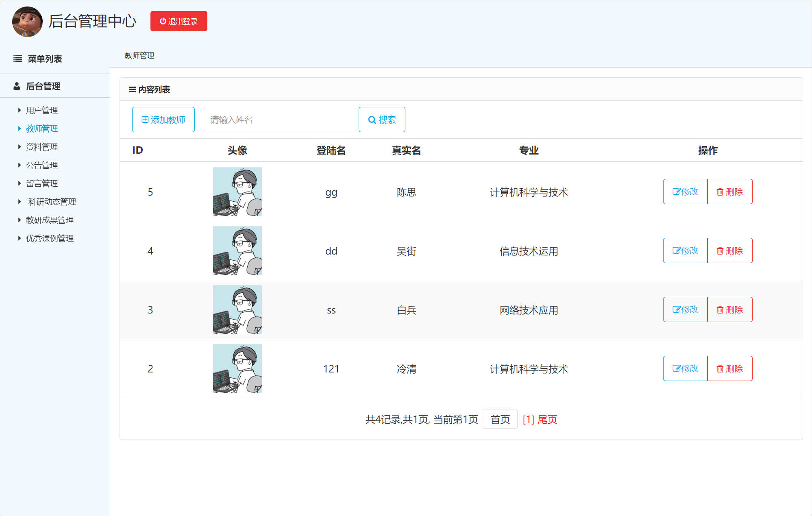Click the 教师管理 breadcrumb tab at top
The height and width of the screenshot is (516, 812).
coord(139,55)
